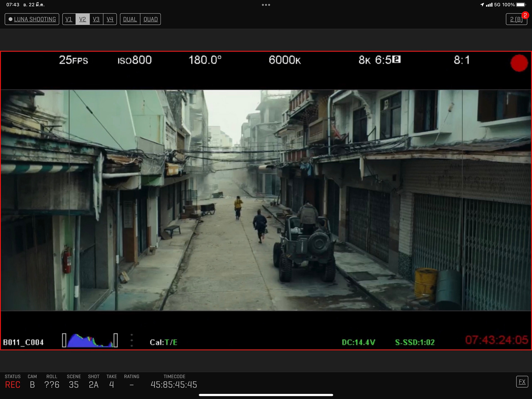Tap the three-dot multitasking menu
The width and height of the screenshot is (532, 399).
coord(266,5)
